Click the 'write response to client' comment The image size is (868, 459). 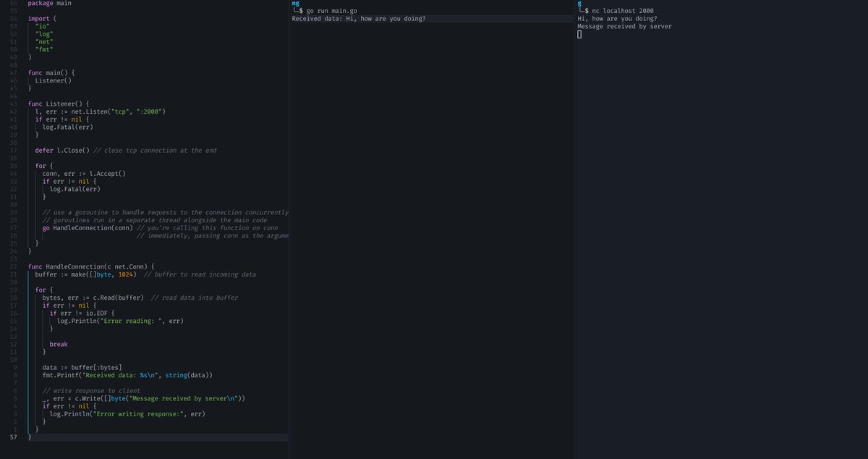click(x=91, y=390)
